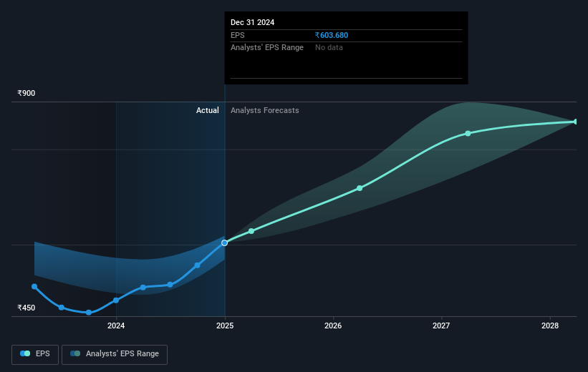Image resolution: width=588 pixels, height=372 pixels.
Task: Select the lowest EPS point before 2024
Action: pos(89,313)
